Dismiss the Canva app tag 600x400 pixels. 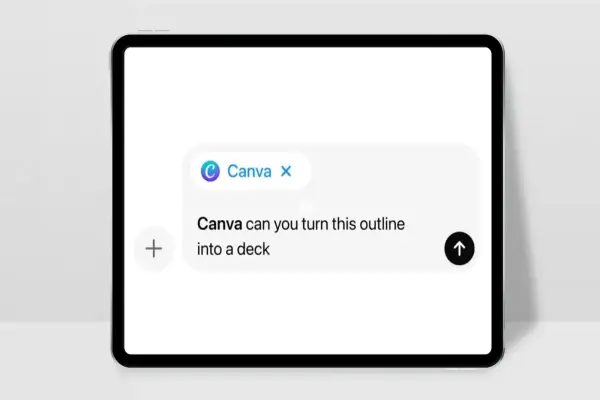pos(286,171)
